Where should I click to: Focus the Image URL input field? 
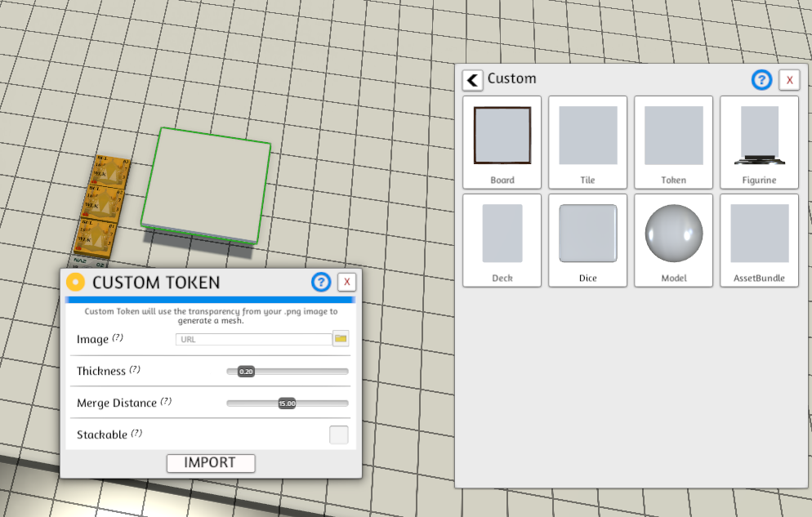(x=254, y=340)
